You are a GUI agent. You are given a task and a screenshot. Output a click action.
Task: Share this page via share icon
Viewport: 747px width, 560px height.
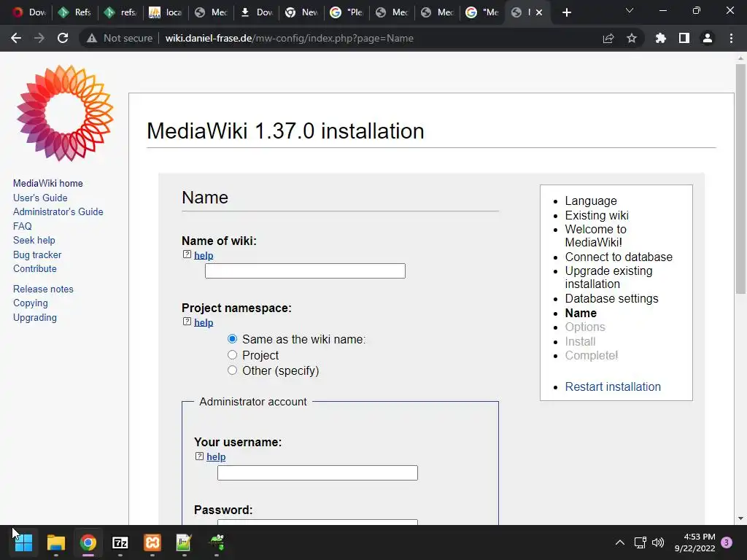click(608, 38)
